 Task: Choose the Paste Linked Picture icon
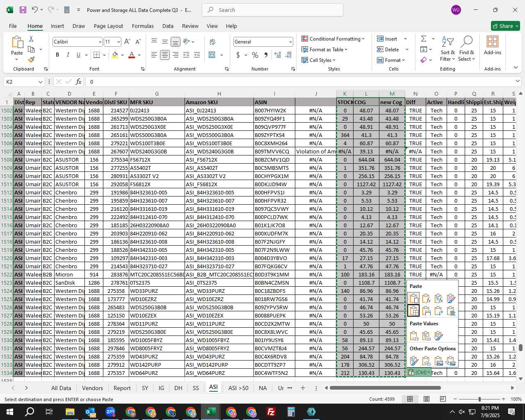(451, 361)
